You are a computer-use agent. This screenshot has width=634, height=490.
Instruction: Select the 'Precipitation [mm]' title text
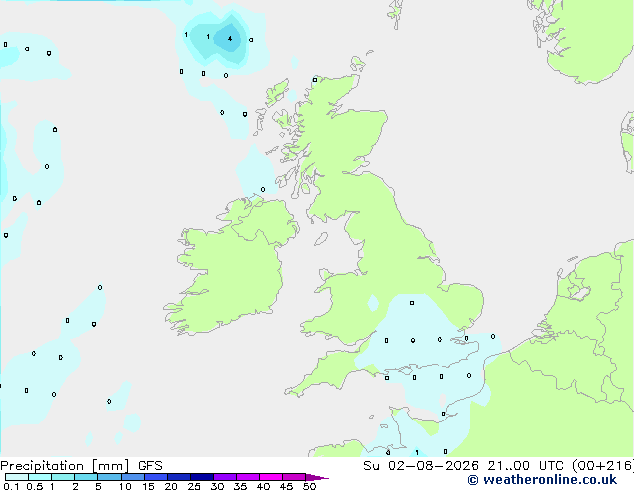pyautogui.click(x=64, y=466)
